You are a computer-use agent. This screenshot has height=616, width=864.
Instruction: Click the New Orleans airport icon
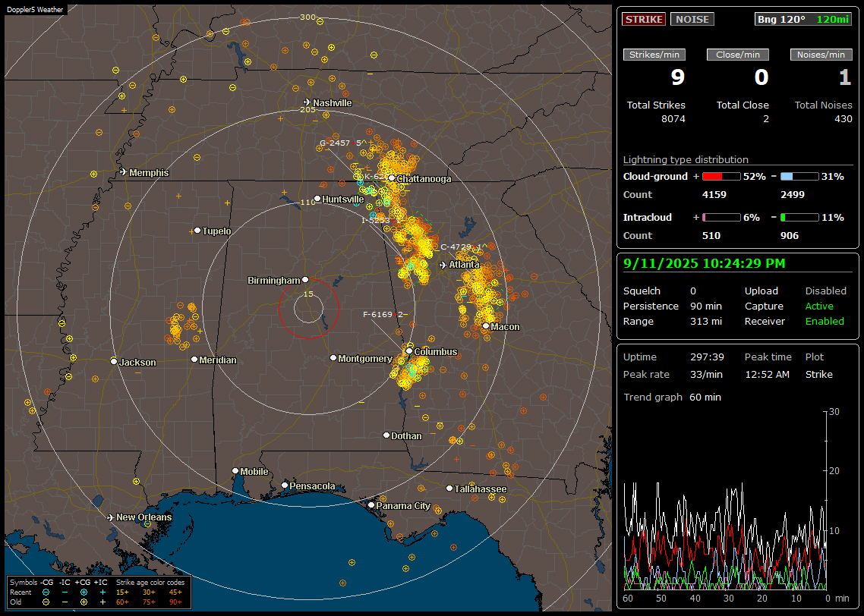pos(111,517)
